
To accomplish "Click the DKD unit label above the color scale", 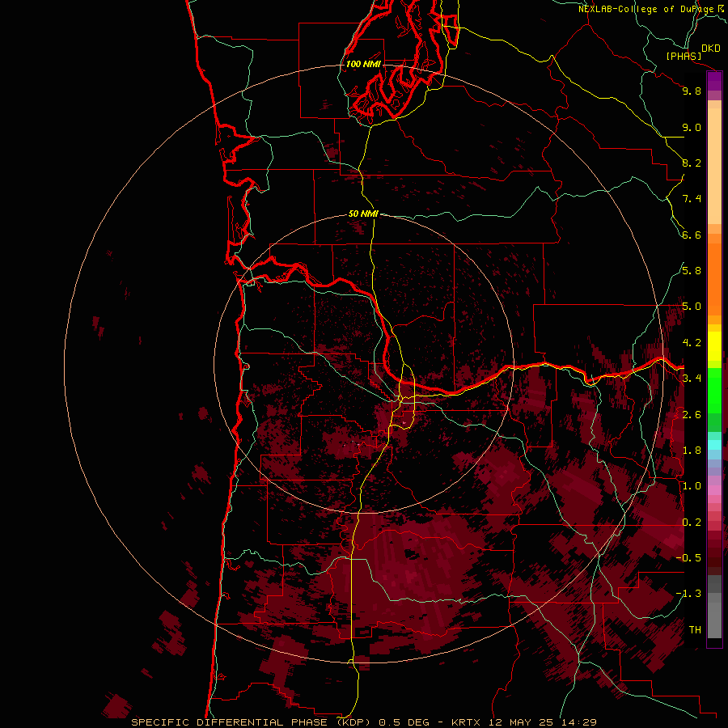I will tap(710, 49).
